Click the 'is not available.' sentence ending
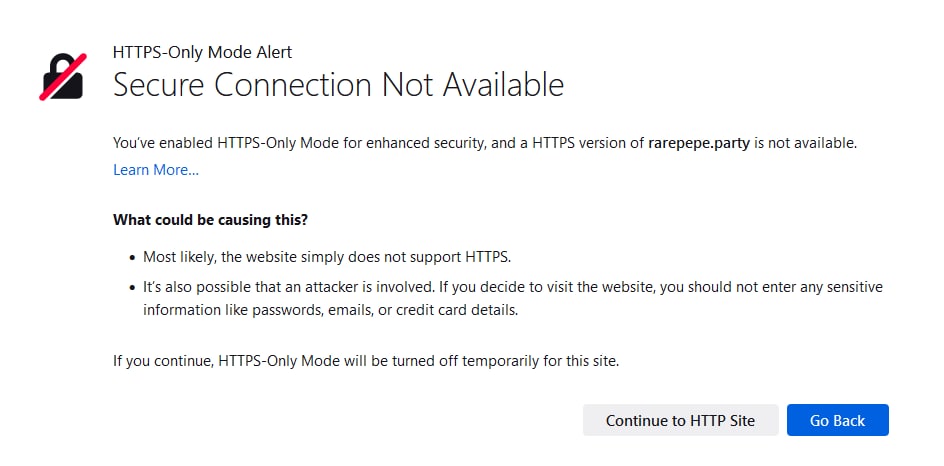The image size is (944, 466). [x=805, y=144]
